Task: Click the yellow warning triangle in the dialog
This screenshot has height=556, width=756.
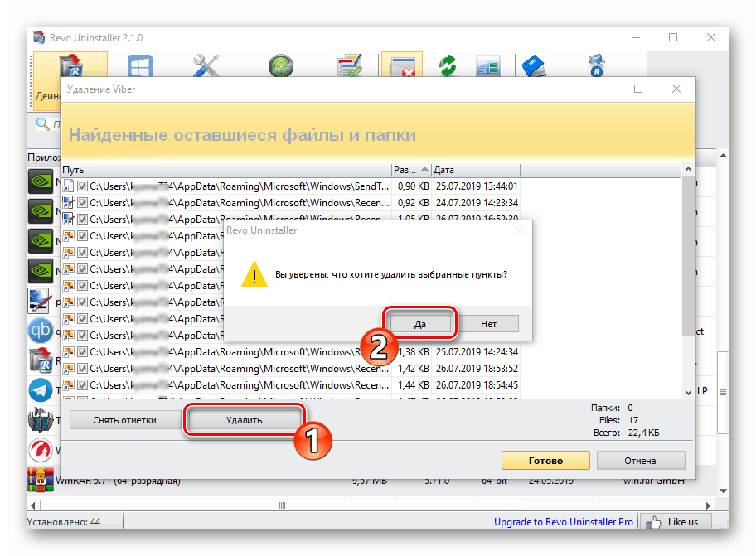Action: point(254,273)
